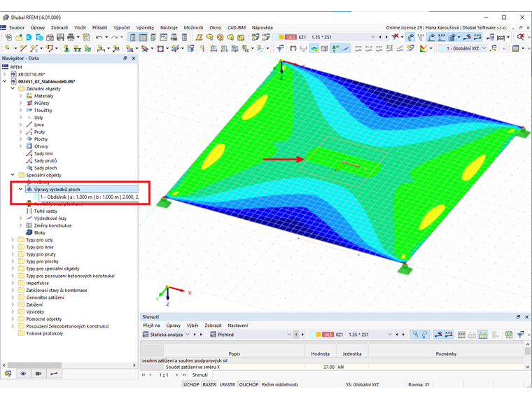Click the funnel filter icon in second toolbar
Image resolution: width=532 pixels, height=399 pixels.
[280, 48]
